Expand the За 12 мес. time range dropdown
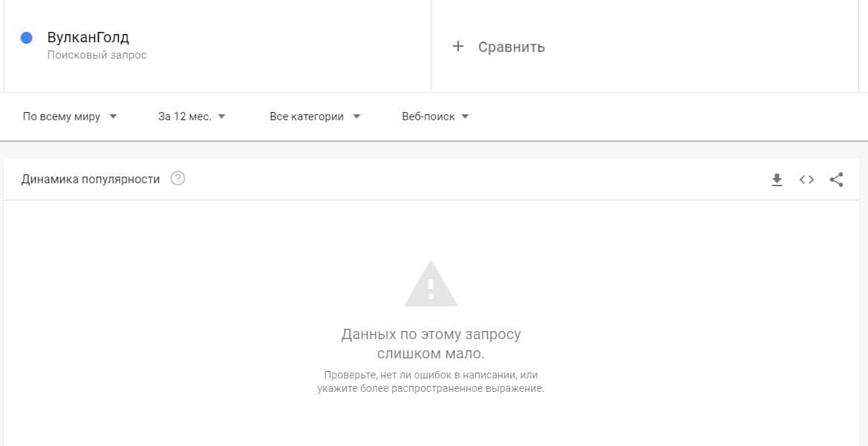The width and height of the screenshot is (868, 446). coord(192,117)
